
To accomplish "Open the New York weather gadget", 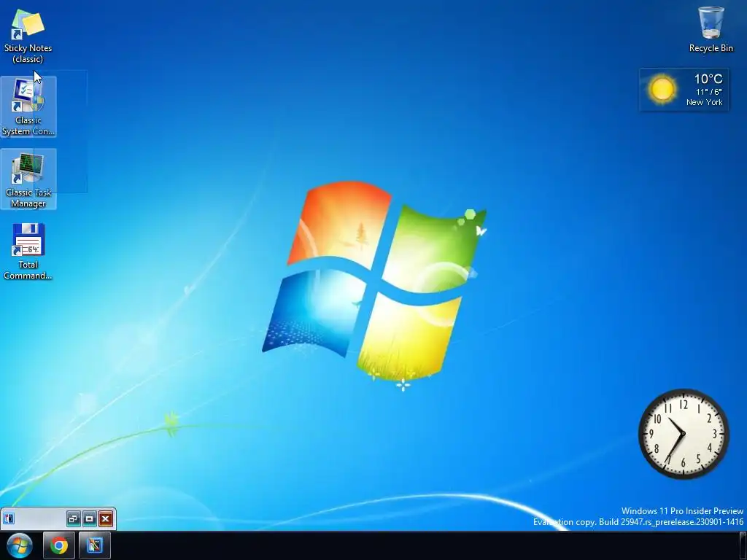I will (x=684, y=90).
